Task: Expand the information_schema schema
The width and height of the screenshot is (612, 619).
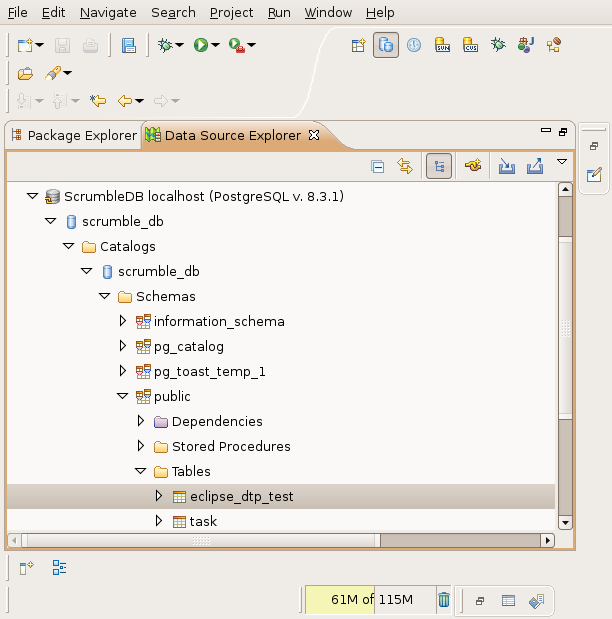Action: [x=123, y=321]
